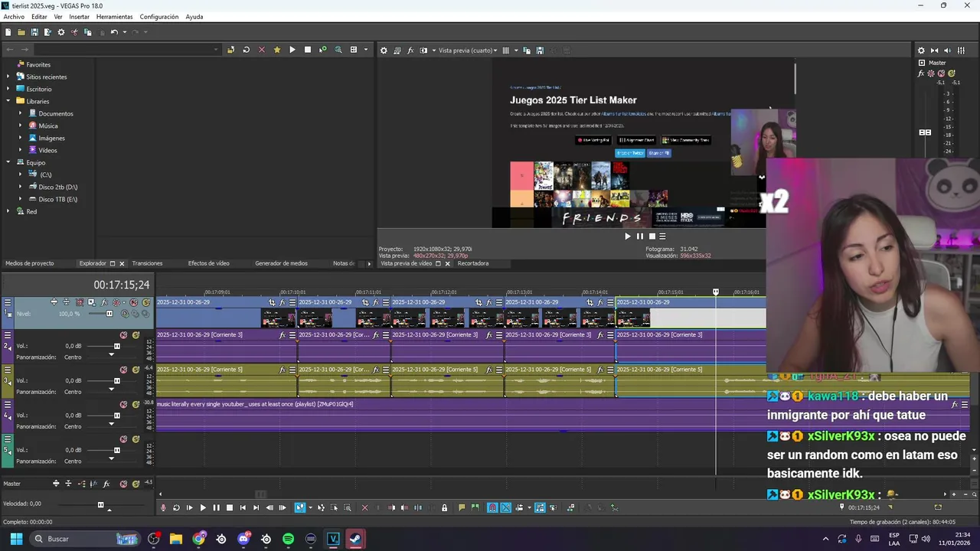The width and height of the screenshot is (980, 551).
Task: Open project properties gear in the main toolbar
Action: (x=60, y=32)
